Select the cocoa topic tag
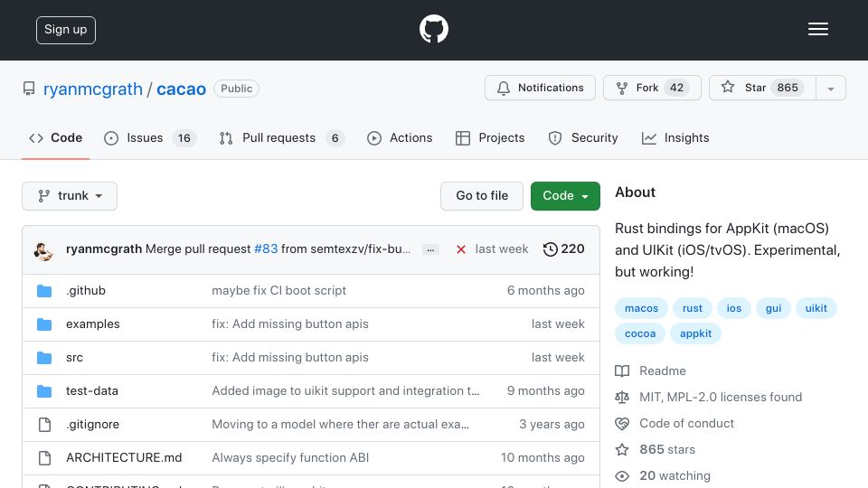This screenshot has height=488, width=868. click(x=640, y=333)
